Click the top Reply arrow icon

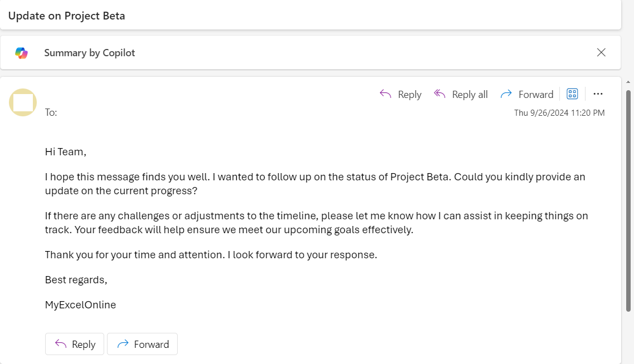pos(386,94)
